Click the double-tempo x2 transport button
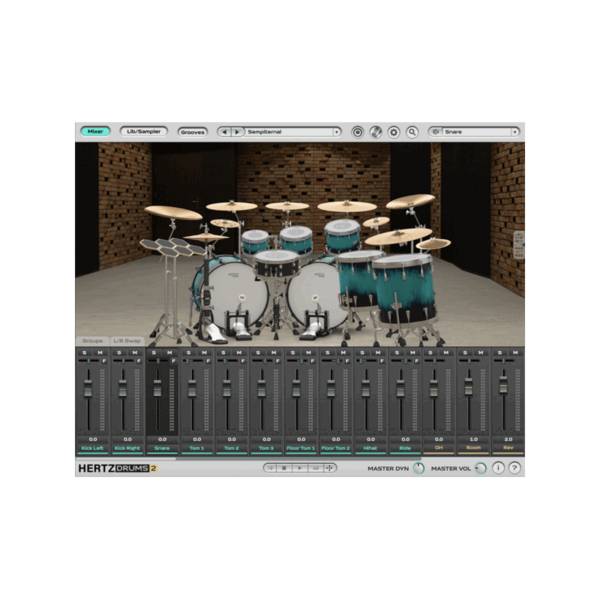This screenshot has height=600, width=600. (x=315, y=468)
